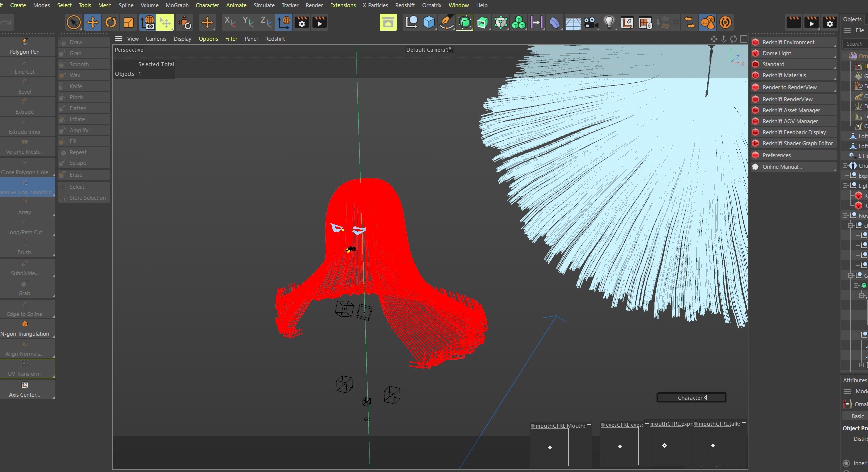Toggle the Z-axis lock
The image size is (868, 472).
(266, 22)
